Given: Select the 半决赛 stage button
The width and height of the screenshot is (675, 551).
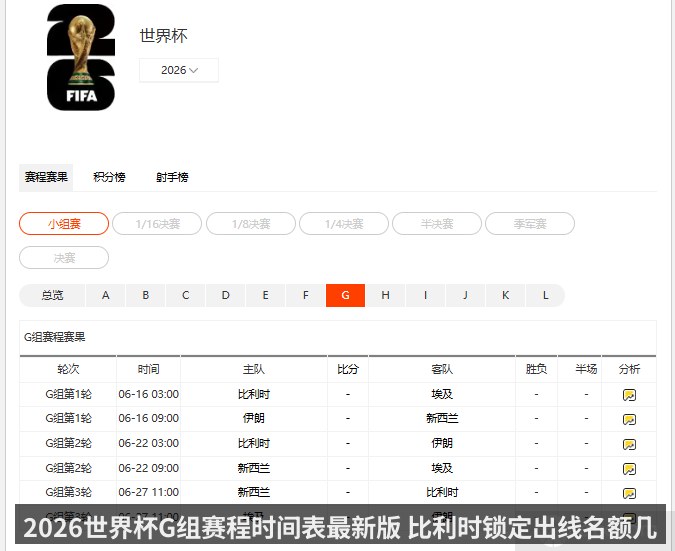Looking at the screenshot, I should coord(437,224).
